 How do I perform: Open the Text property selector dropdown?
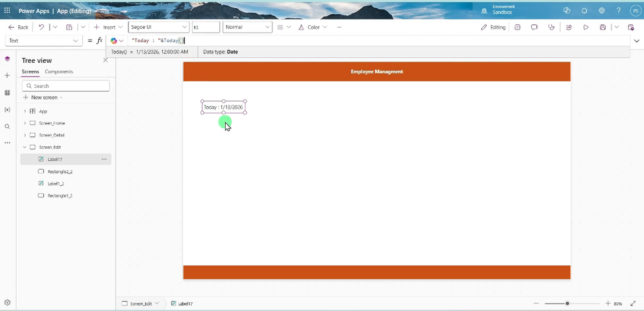click(x=43, y=41)
